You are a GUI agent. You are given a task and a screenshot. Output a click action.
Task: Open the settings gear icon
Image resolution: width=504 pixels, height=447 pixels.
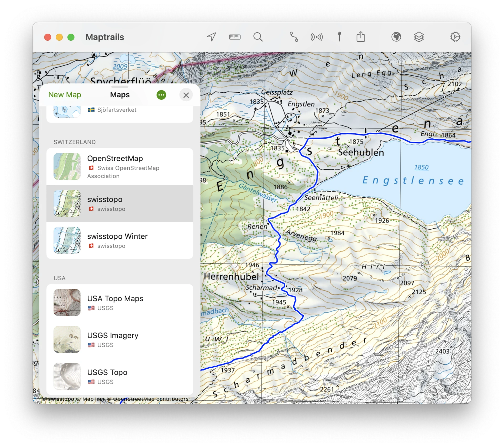pyautogui.click(x=455, y=37)
